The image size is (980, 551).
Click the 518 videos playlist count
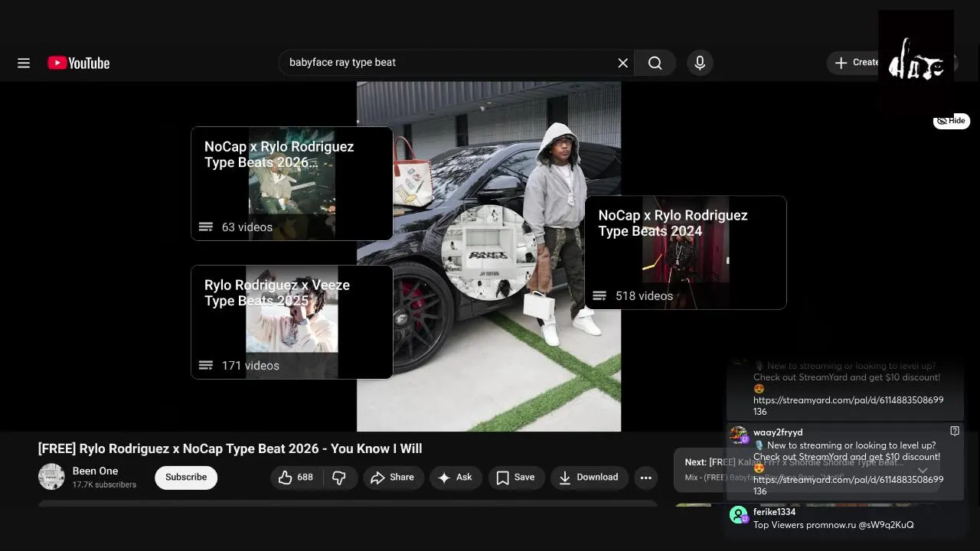click(644, 296)
